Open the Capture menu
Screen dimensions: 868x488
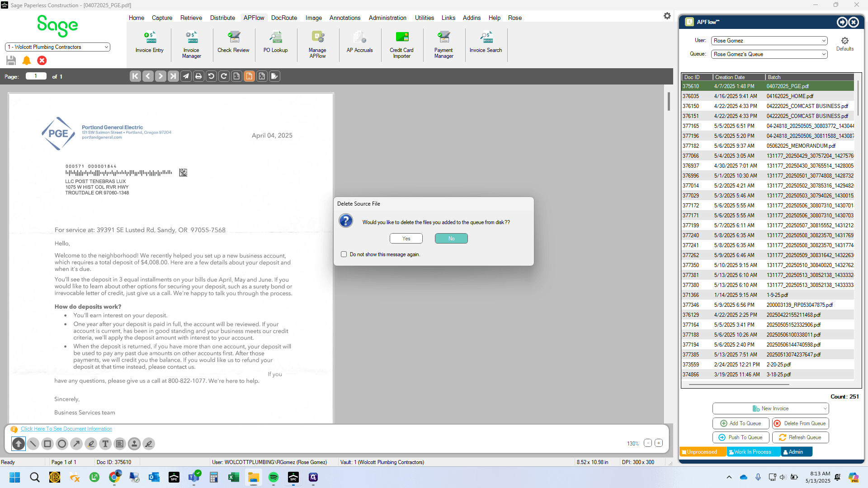(x=162, y=18)
